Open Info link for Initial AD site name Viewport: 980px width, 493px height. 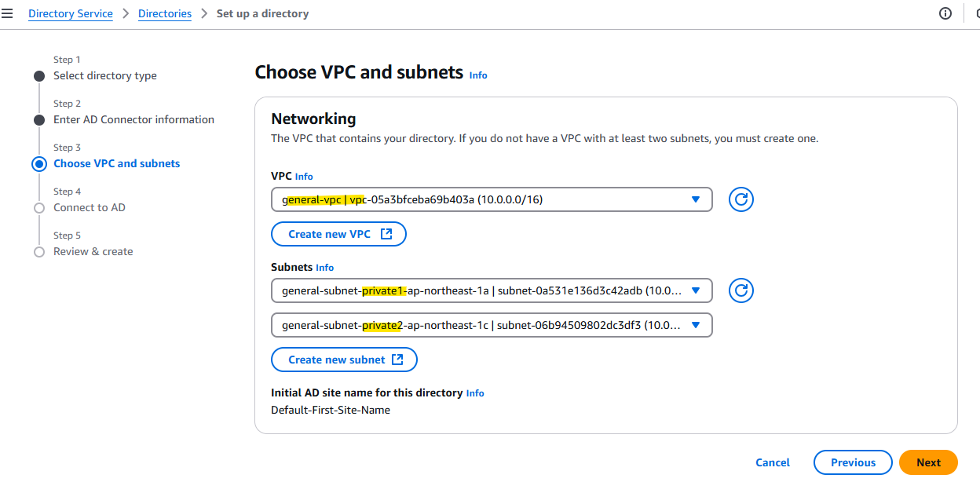[x=475, y=393]
